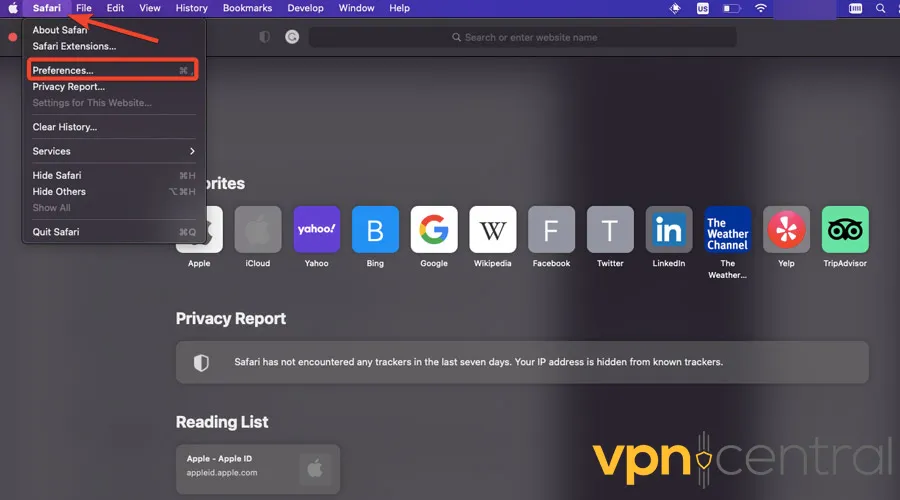Open the Wi-Fi status menu

click(x=761, y=8)
